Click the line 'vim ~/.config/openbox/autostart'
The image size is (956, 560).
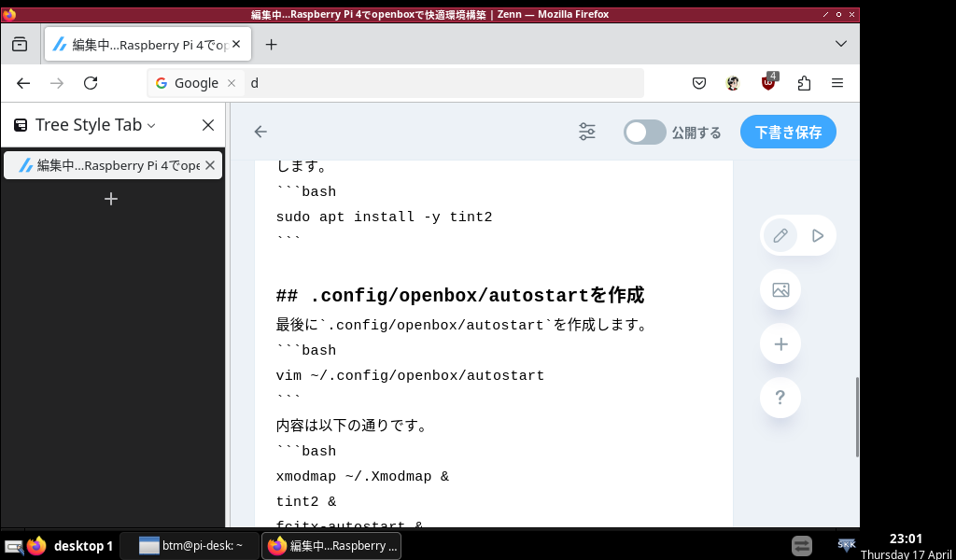(x=411, y=375)
